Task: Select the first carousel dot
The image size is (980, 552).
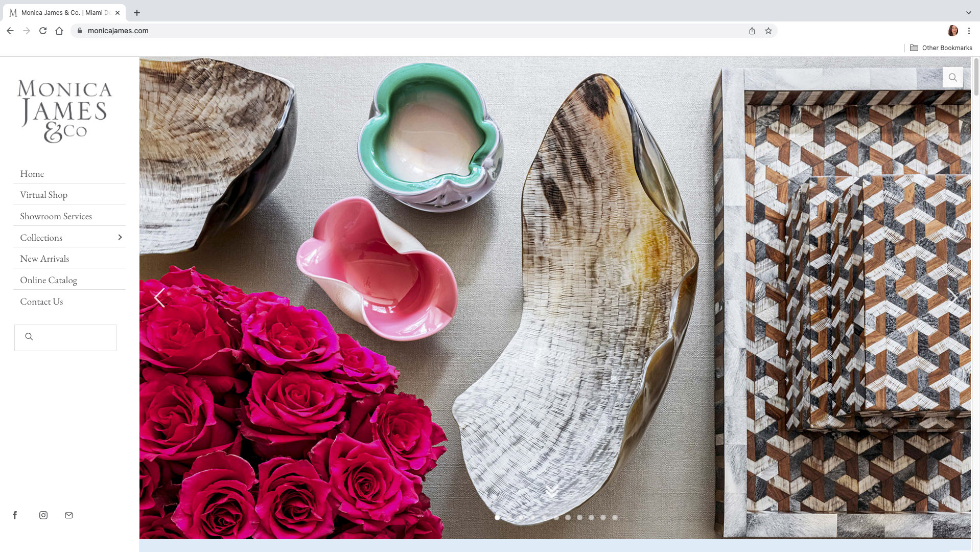Action: click(497, 517)
